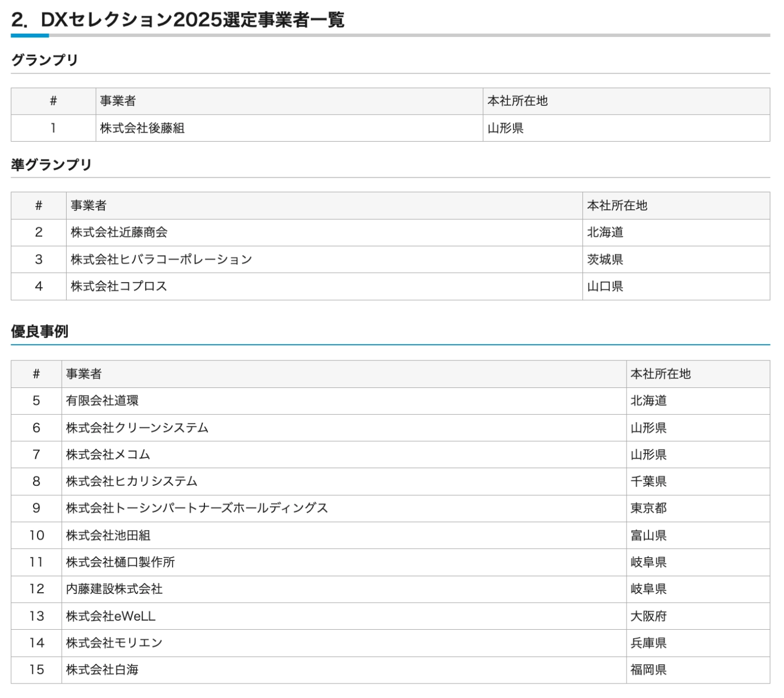Click the 兵庫県 cell
Viewport: 784px width, 698px height.
coord(698,643)
